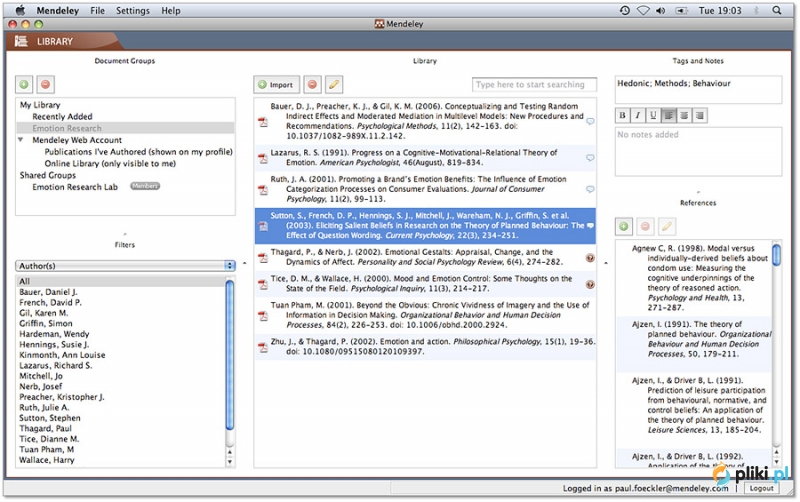Filter by author Bauer, Daniel J.
The height and width of the screenshot is (502, 800).
coord(48,292)
